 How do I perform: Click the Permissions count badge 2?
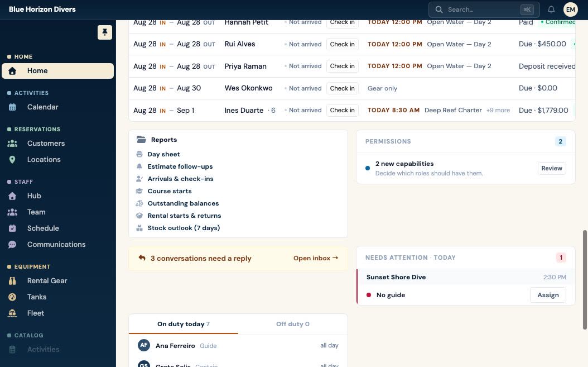coord(560,142)
